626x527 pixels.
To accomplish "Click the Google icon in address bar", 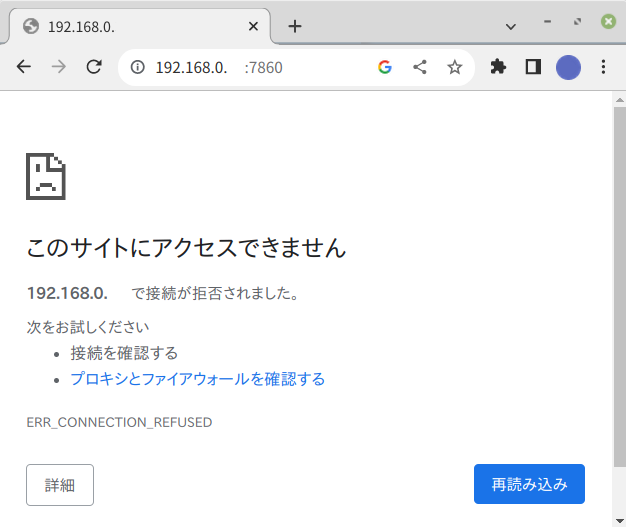I will [385, 67].
